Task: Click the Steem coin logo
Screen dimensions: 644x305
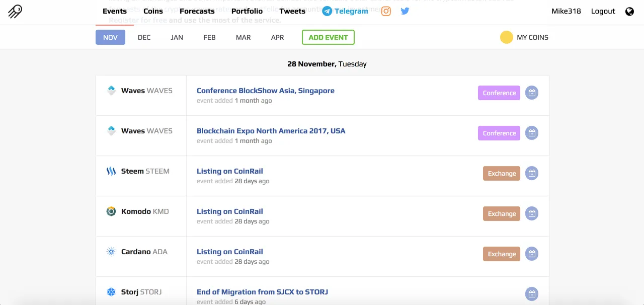Action: click(111, 171)
